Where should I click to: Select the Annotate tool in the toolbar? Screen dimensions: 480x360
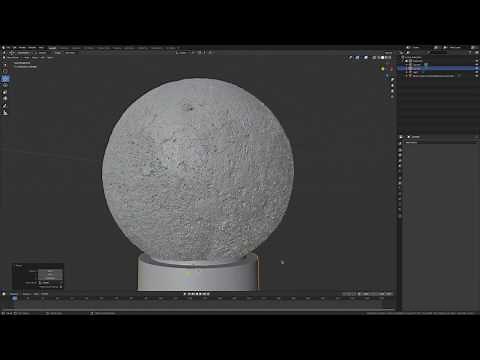[x=5, y=106]
